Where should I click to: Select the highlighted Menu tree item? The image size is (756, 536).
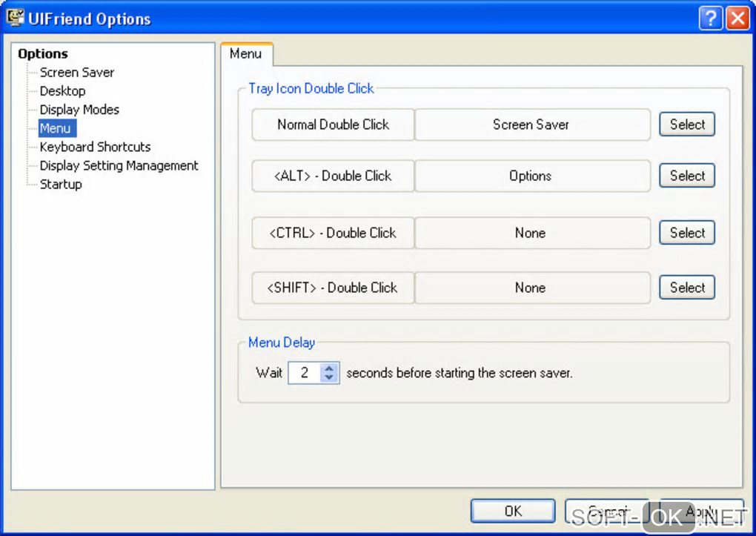point(57,128)
